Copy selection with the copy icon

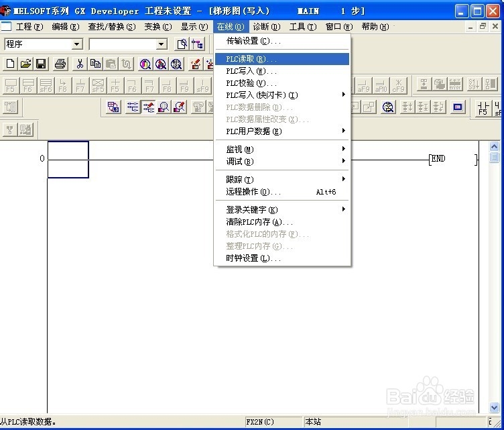coord(95,64)
